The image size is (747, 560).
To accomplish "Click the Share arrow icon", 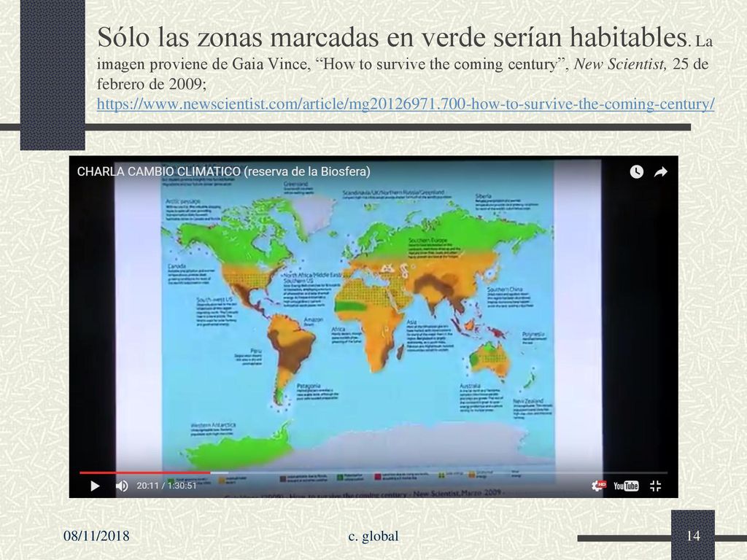I will [660, 172].
